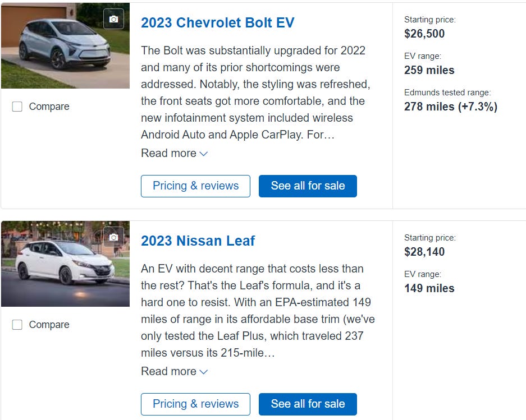Open the 2023 Nissan Leaf title link
Viewport: 526px width, 420px height.
click(198, 241)
